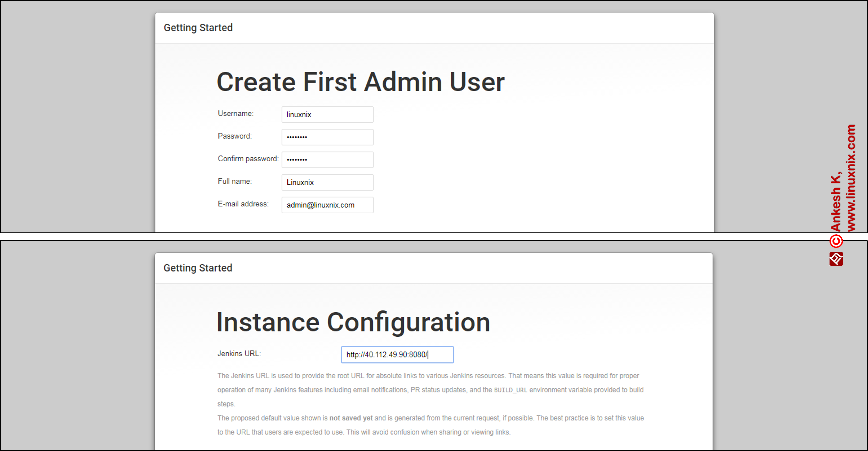Click the Jenkins URL label
The height and width of the screenshot is (451, 868).
[239, 354]
